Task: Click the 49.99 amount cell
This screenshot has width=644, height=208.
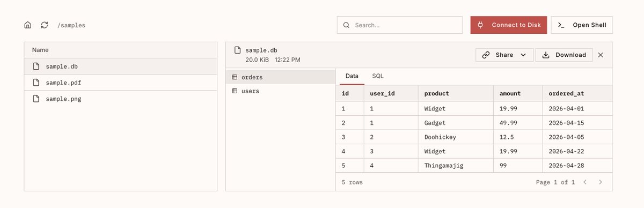Action: 518,123
